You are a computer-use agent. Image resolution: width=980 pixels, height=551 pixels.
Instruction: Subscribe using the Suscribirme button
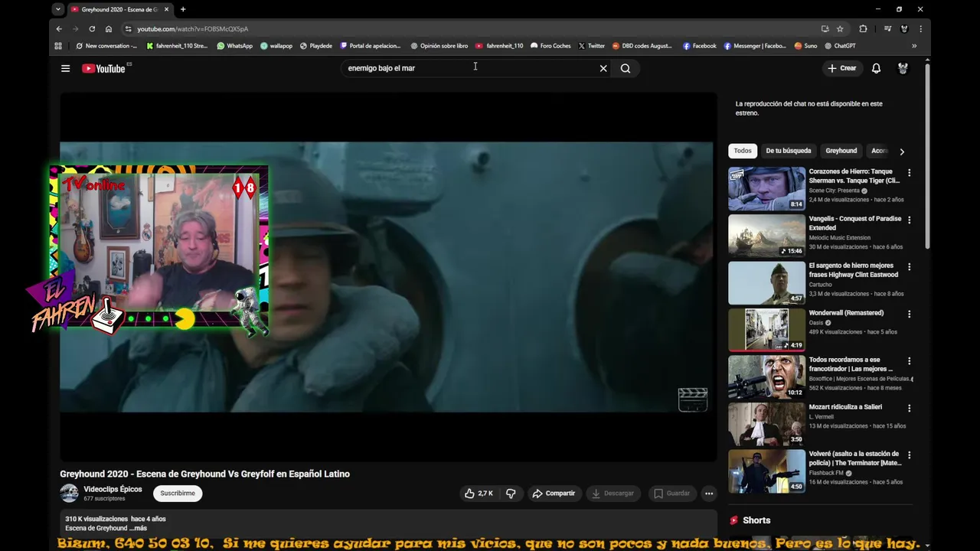(178, 494)
